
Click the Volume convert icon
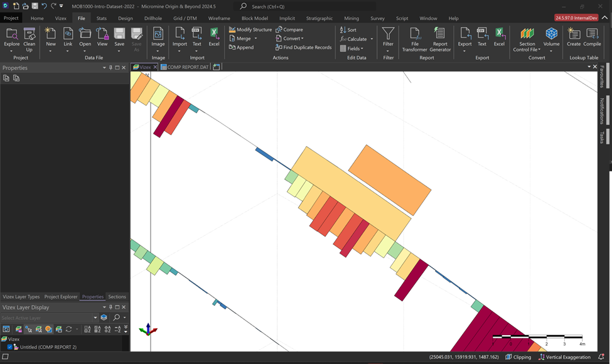(x=551, y=36)
